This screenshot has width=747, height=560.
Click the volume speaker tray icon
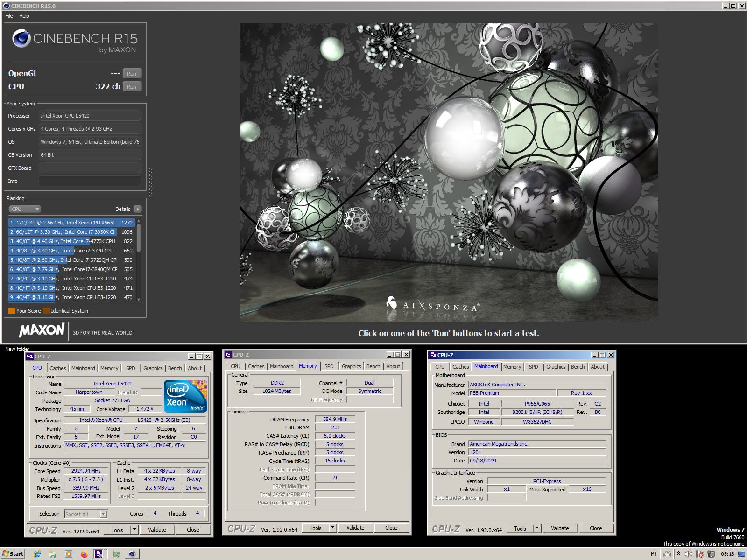[689, 554]
